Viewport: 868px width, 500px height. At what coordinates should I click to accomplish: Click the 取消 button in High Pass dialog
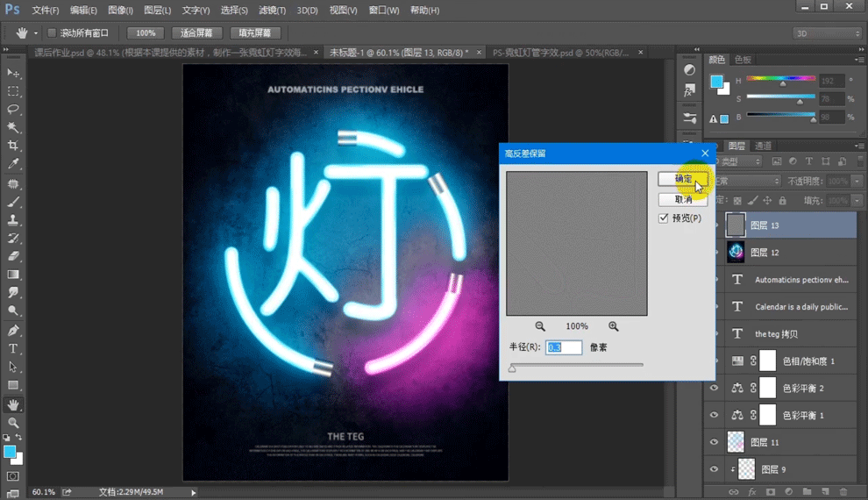pyautogui.click(x=682, y=199)
